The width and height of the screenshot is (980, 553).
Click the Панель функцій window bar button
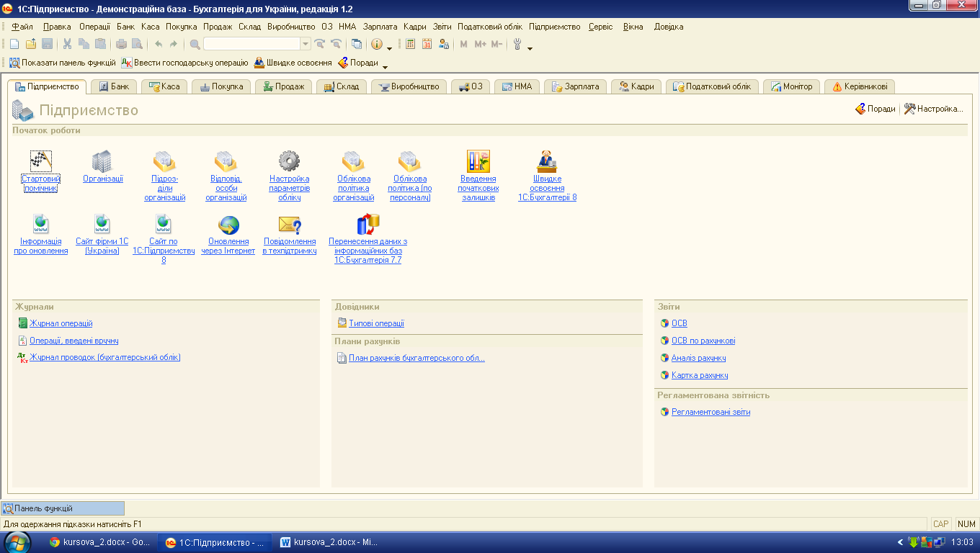[x=63, y=508]
